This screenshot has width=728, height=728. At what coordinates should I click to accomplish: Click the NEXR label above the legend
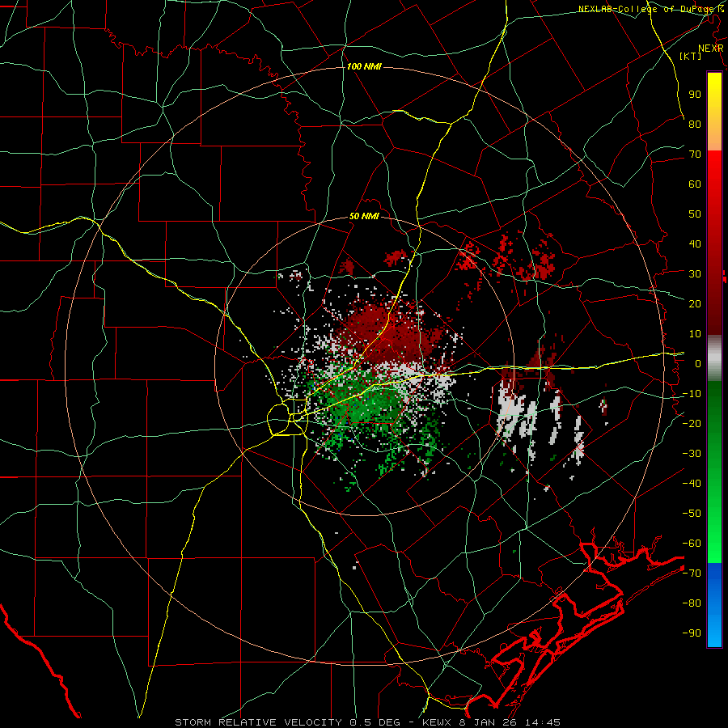click(x=711, y=49)
